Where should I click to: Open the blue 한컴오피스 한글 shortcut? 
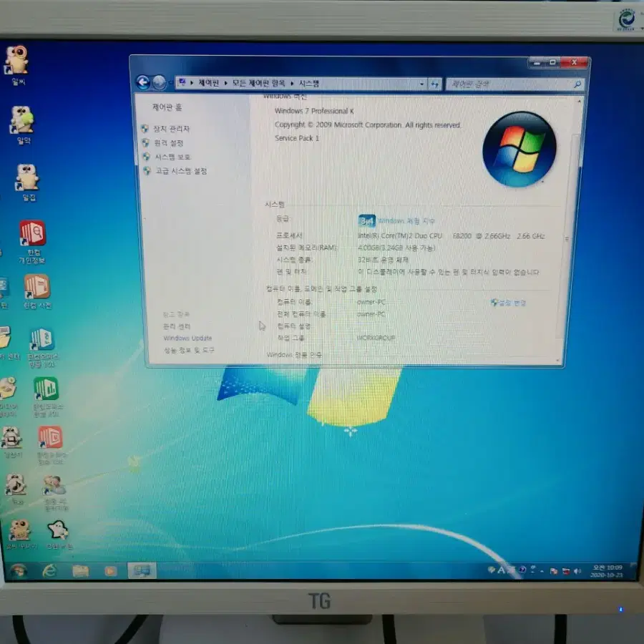coord(43,346)
